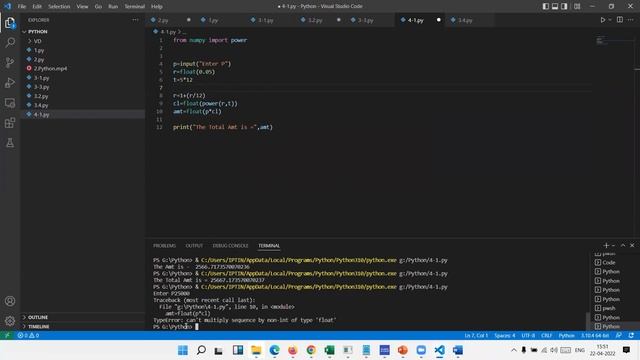Open the feedback icon in status bar
Viewport: 640px width, 360px height.
pyautogui.click(x=619, y=336)
